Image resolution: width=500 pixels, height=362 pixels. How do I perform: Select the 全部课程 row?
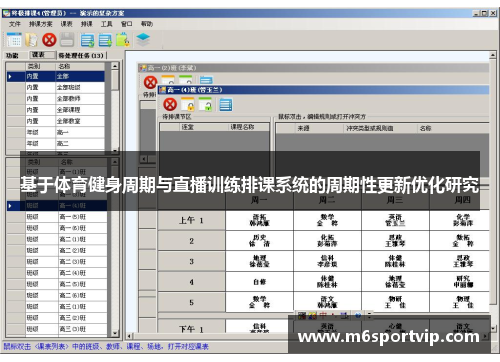(x=56, y=110)
